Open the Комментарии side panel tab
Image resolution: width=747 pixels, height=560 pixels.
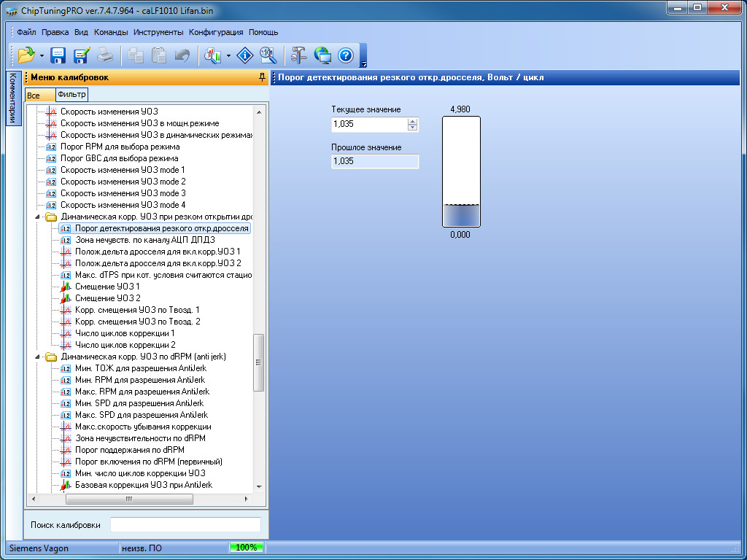(x=12, y=98)
